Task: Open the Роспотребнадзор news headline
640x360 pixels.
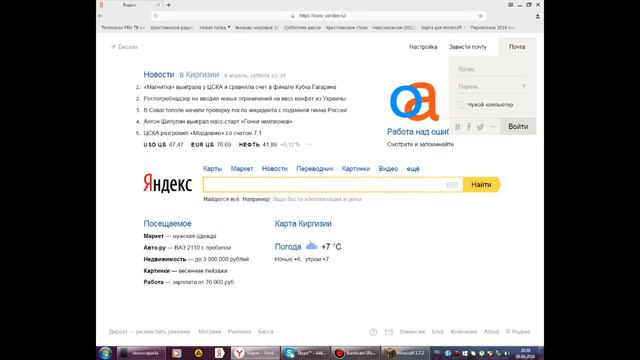Action: [x=244, y=98]
